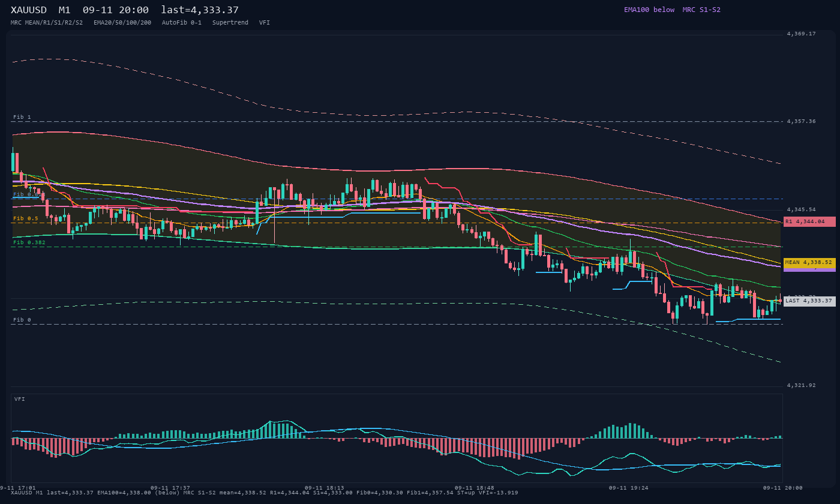Image resolution: width=840 pixels, height=504 pixels.
Task: Click the '09-11 19:24' time axis label
Action: 628,488
